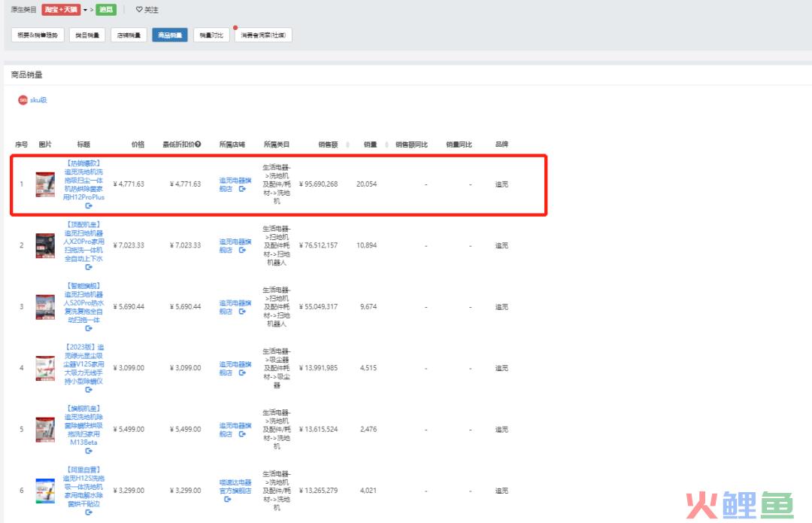
Task: Open external link icon under M13Beta title
Action: click(89, 451)
